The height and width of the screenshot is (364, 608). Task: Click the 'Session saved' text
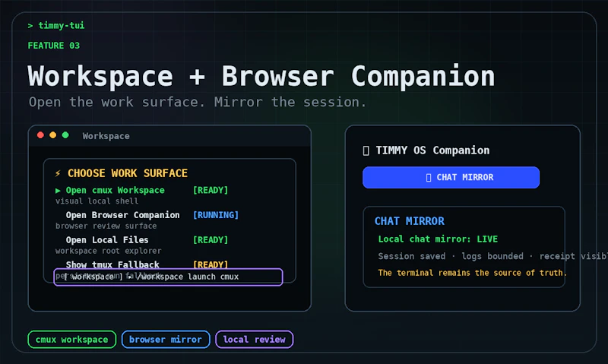click(412, 256)
